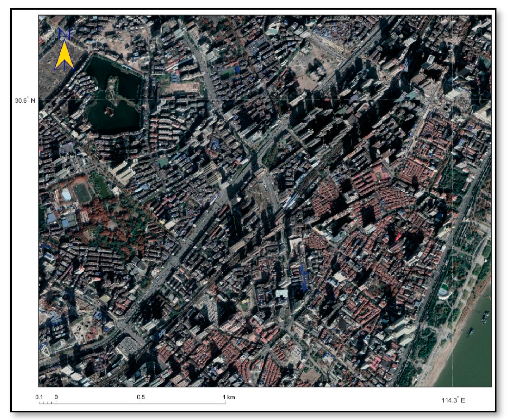The height and width of the screenshot is (420, 507).
Task: Select the 30.6° N latitude label
Action: point(25,100)
